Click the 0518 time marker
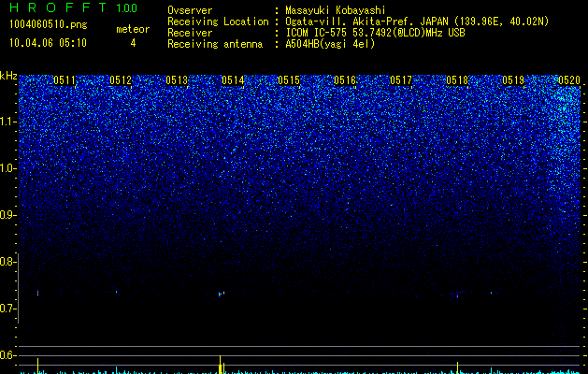588x374 pixels. pos(457,80)
